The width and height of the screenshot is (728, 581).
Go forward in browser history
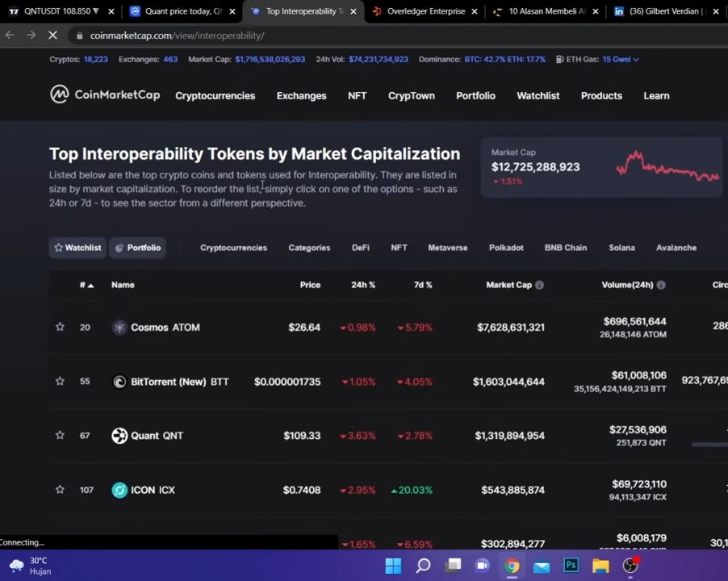pyautogui.click(x=31, y=36)
